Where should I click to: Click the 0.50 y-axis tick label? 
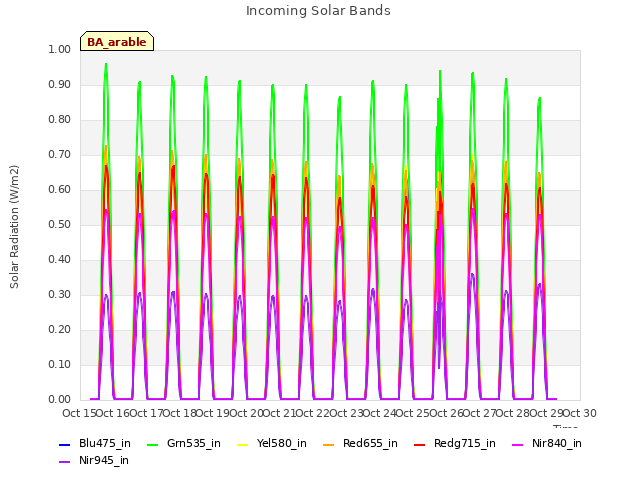(x=60, y=224)
